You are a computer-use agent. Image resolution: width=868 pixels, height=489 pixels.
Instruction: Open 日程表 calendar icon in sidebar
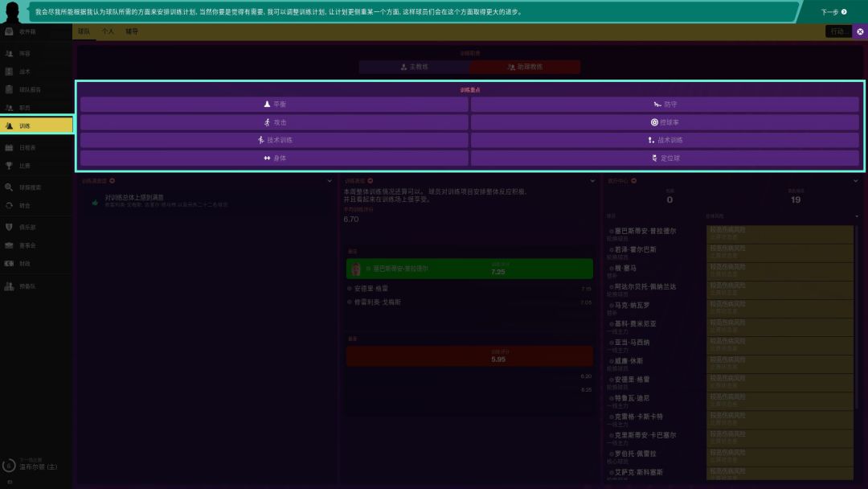(x=10, y=148)
